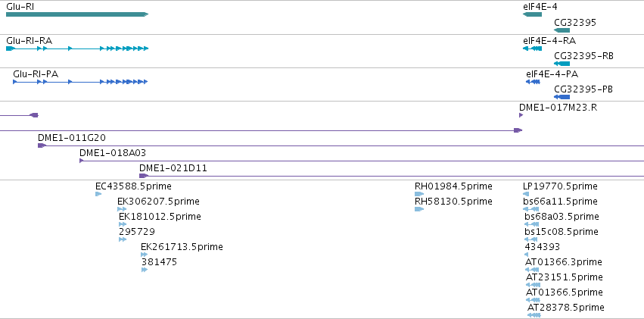Select the DME1-011G20 clone feature

(341, 145)
